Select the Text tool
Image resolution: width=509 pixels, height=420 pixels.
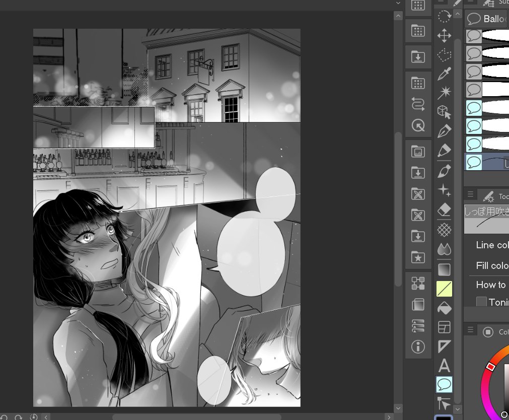444,366
